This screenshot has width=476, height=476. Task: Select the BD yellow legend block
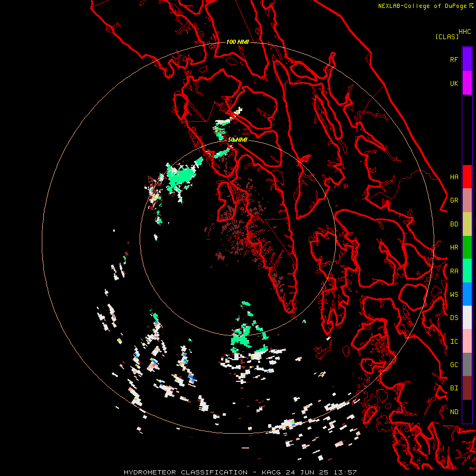467,224
